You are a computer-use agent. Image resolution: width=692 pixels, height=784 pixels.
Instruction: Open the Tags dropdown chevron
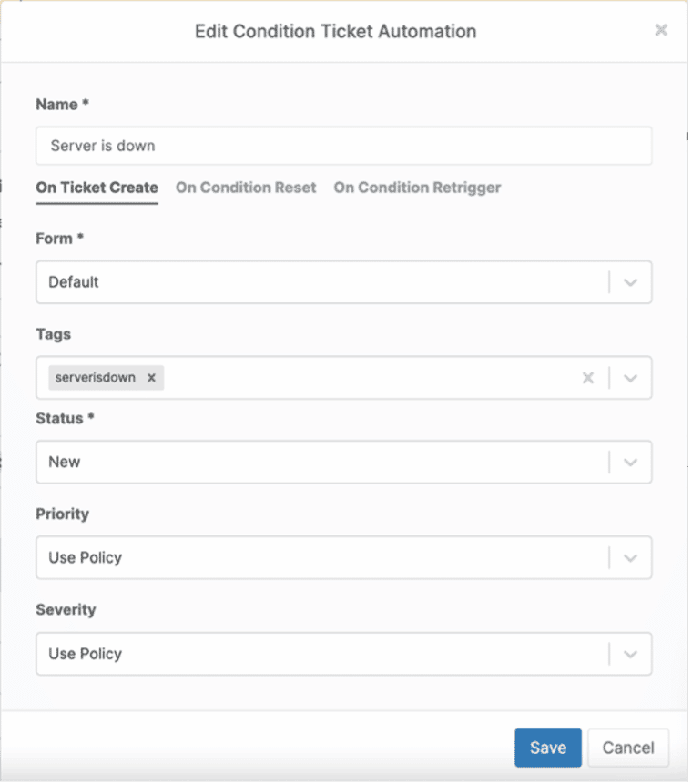point(630,378)
